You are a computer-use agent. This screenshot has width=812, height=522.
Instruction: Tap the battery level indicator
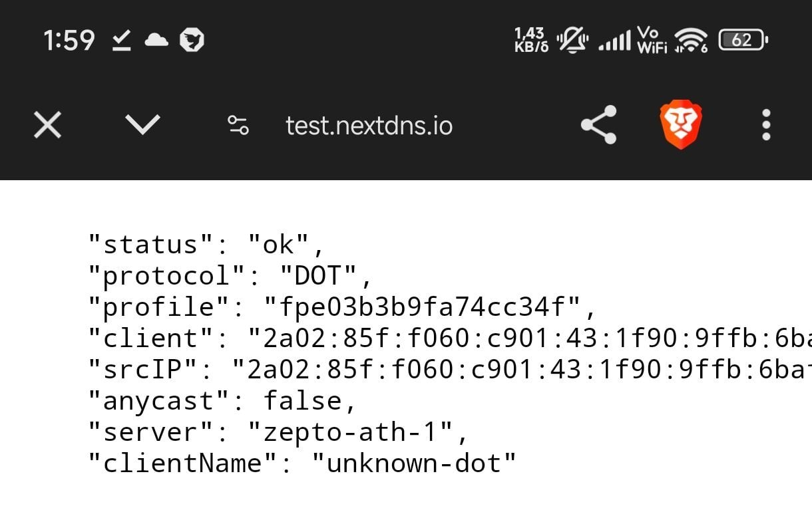click(x=743, y=41)
